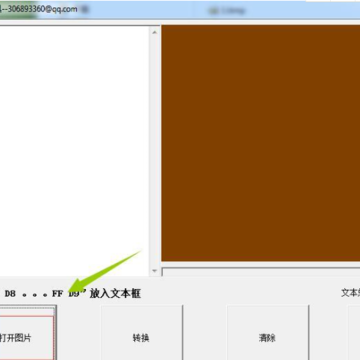Click the 转换 button

142,333
